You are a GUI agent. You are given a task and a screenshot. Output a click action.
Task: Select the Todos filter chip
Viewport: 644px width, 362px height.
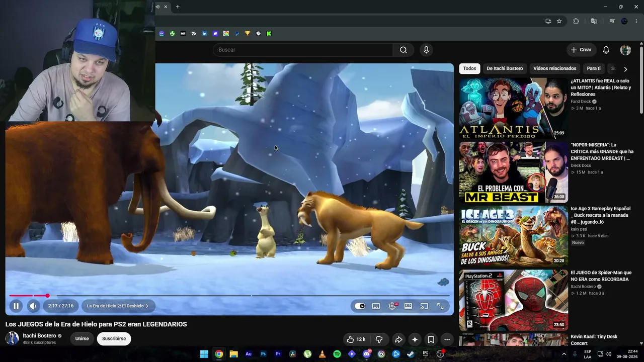click(x=469, y=68)
